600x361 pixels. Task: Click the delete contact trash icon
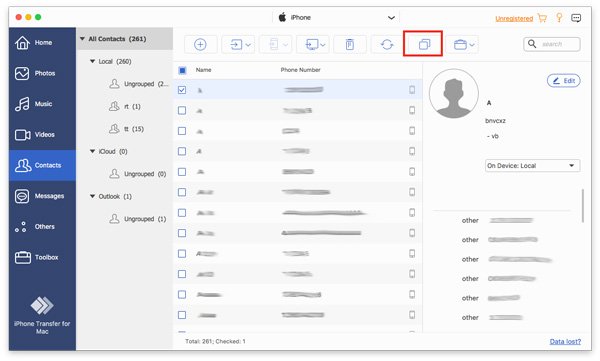[x=350, y=44]
